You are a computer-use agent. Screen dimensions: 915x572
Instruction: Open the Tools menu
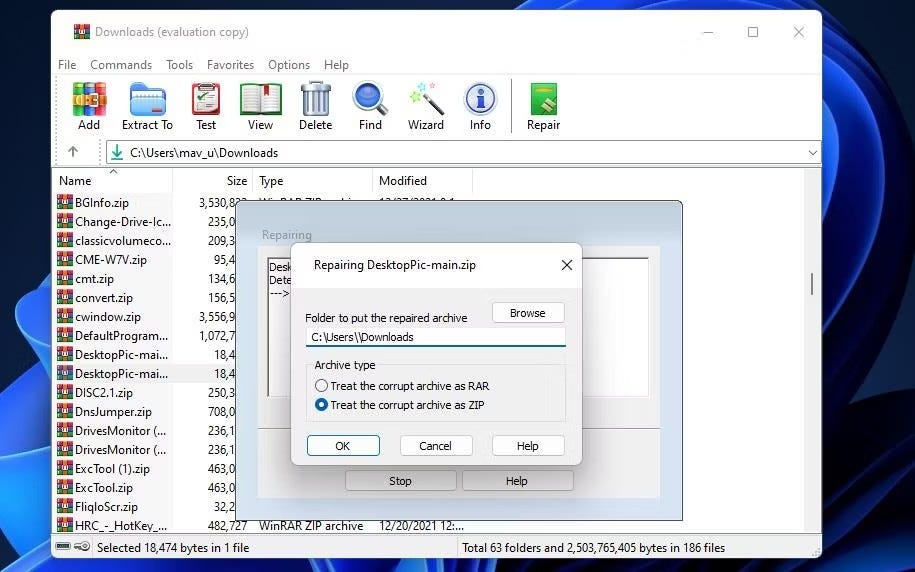(x=179, y=65)
